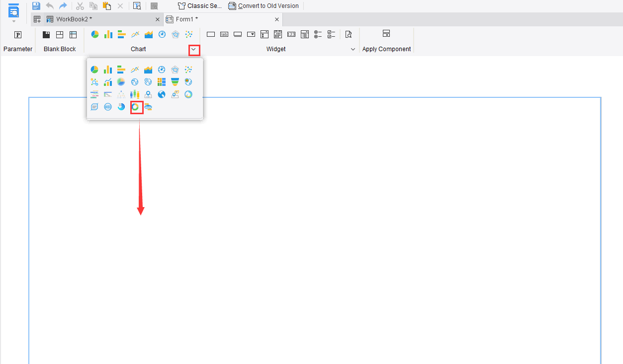
Task: Select the solid black Blank Block icon
Action: (x=46, y=35)
